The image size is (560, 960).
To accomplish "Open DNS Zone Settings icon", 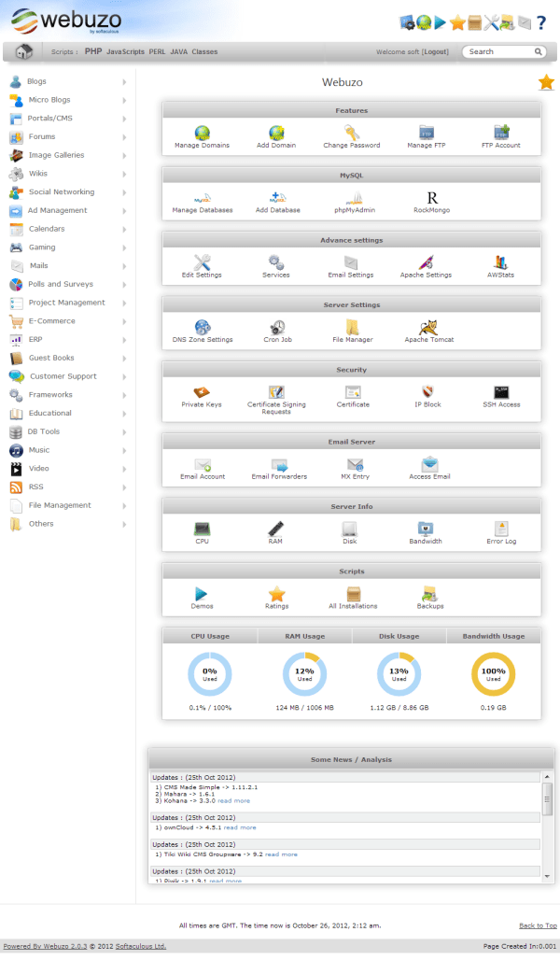I will 203,327.
